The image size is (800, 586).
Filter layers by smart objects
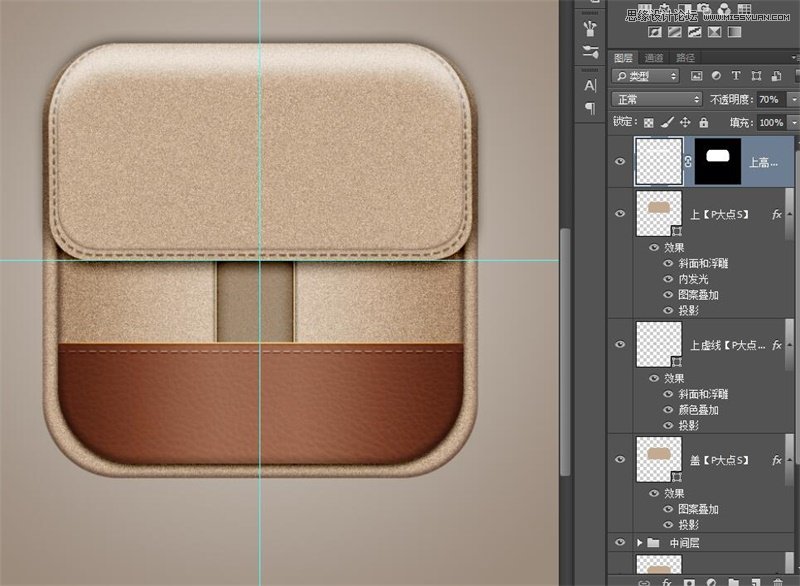(776, 76)
